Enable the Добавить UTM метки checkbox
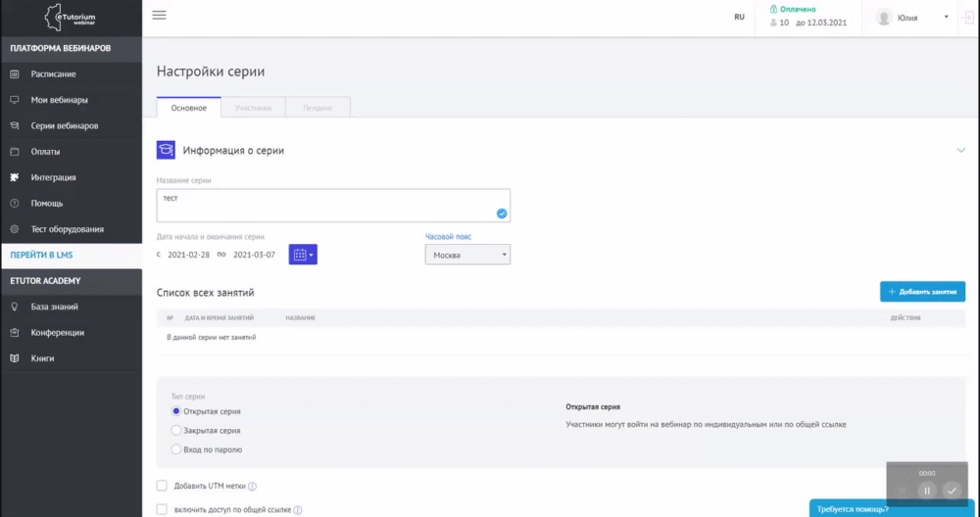 pos(162,486)
